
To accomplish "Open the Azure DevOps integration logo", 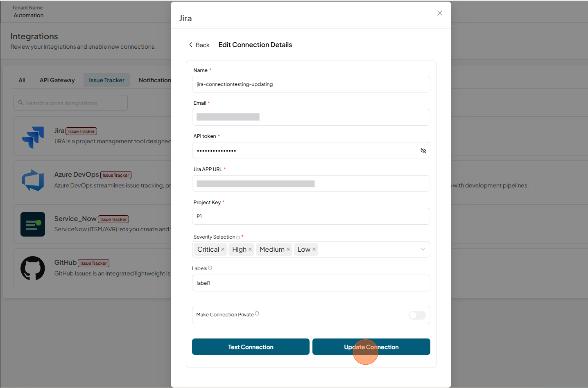I will click(33, 180).
